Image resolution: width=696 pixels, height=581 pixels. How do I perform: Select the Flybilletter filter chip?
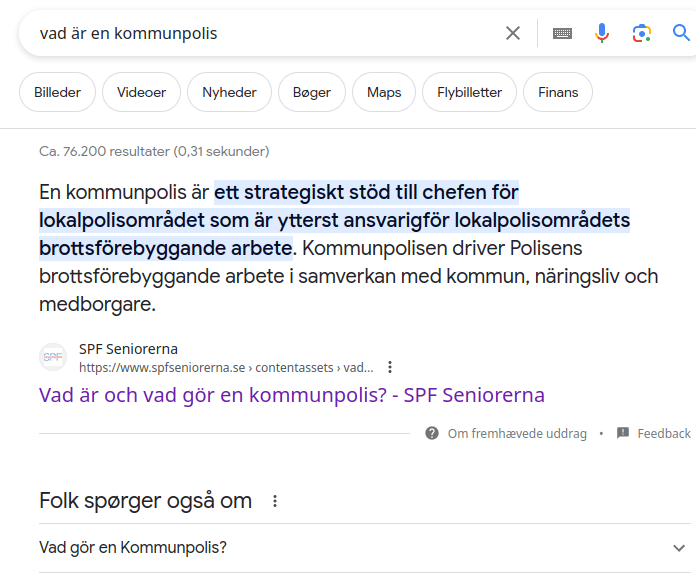click(469, 93)
